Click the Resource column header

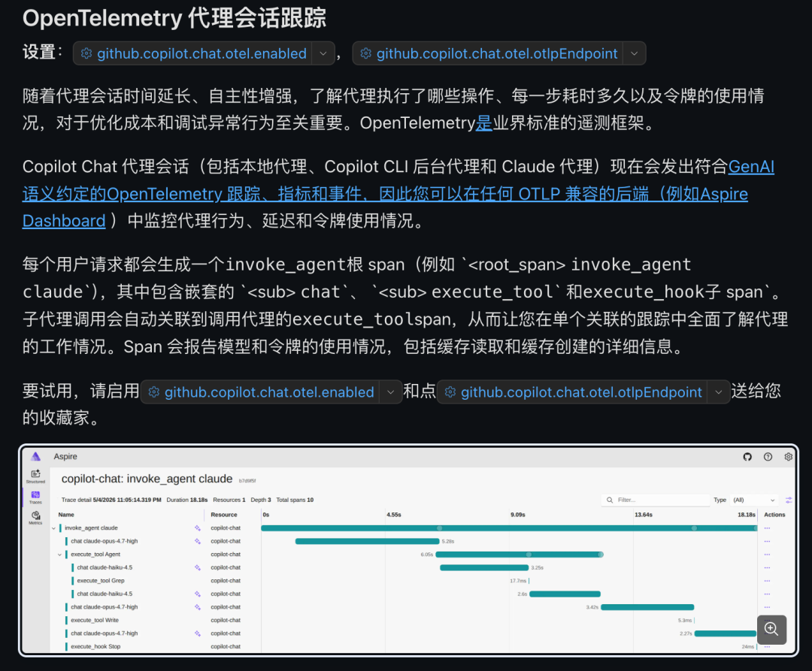click(x=224, y=515)
